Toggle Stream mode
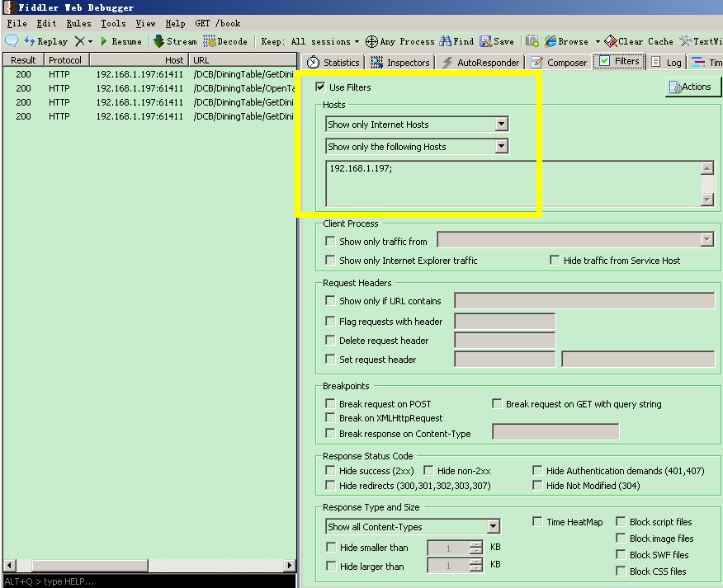 pyautogui.click(x=175, y=41)
